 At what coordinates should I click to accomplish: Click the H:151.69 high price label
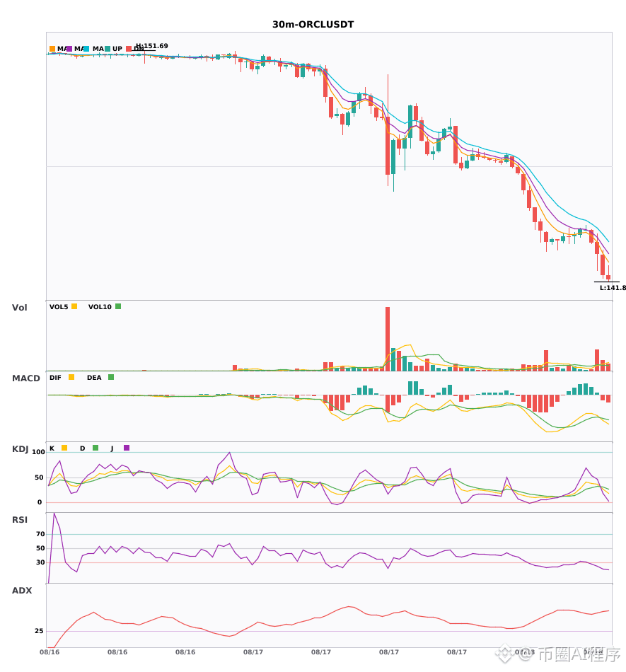click(151, 46)
